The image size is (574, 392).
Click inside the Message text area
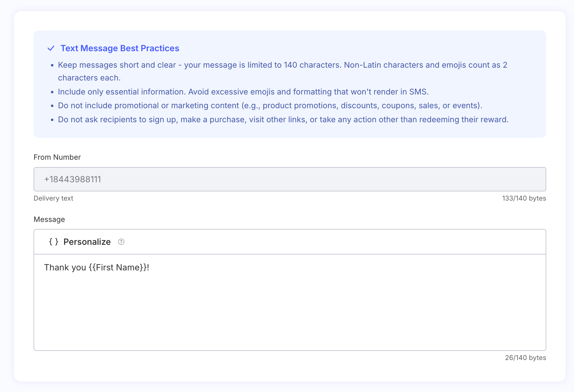point(290,302)
